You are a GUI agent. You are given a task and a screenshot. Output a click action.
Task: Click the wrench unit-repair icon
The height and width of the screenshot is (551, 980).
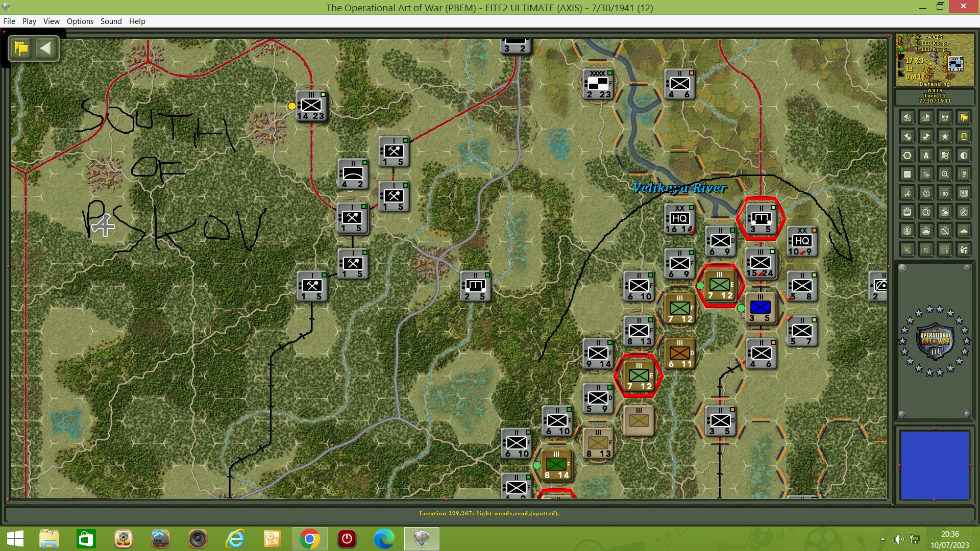pyautogui.click(x=945, y=231)
